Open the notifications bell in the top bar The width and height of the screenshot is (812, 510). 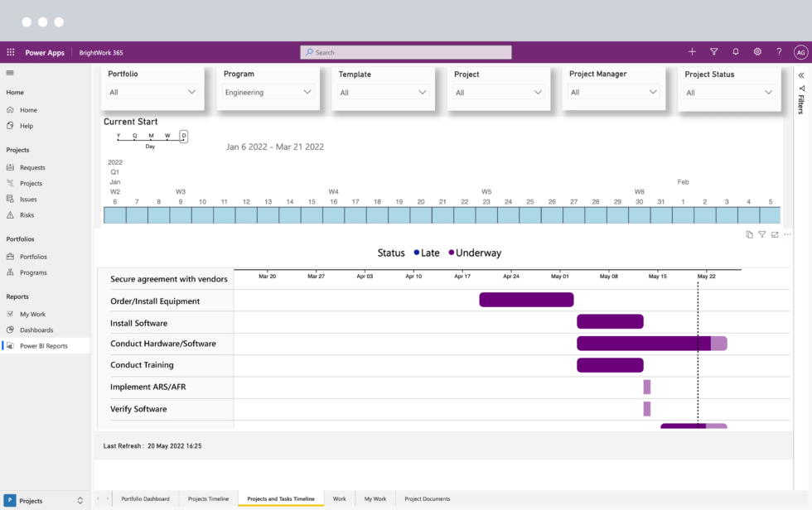736,51
